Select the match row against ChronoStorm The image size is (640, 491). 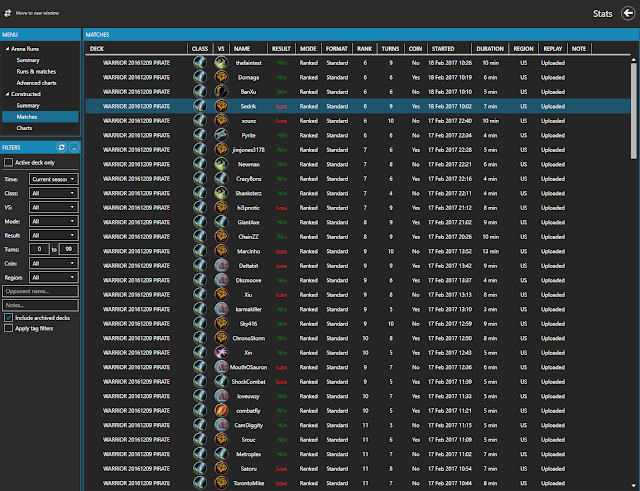click(358, 338)
